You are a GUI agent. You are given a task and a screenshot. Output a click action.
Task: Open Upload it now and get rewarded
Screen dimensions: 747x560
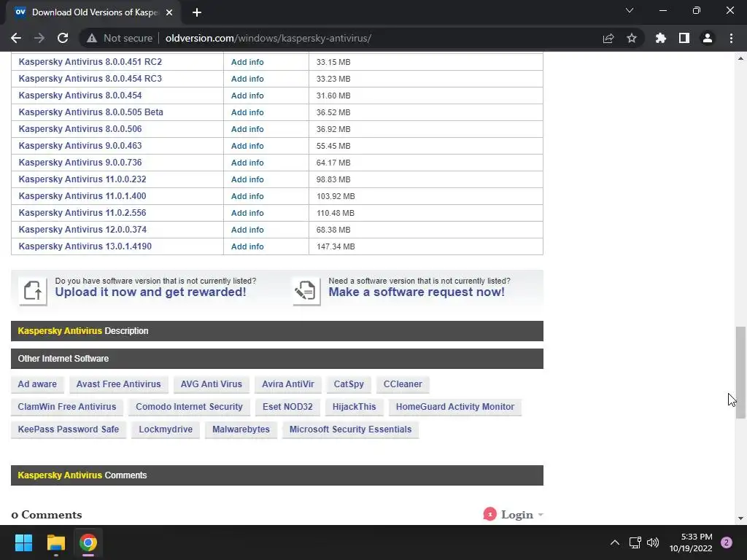pos(150,292)
